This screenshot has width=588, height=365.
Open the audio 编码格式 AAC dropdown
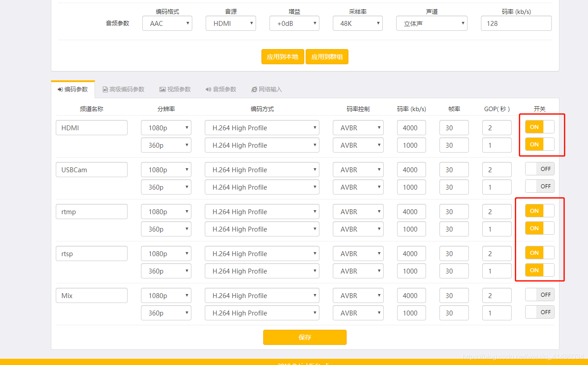167,23
